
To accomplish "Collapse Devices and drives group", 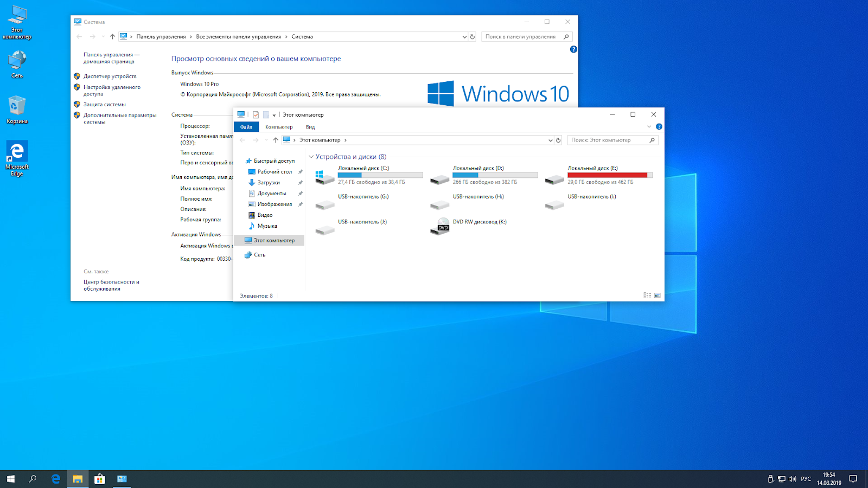I will tap(311, 157).
